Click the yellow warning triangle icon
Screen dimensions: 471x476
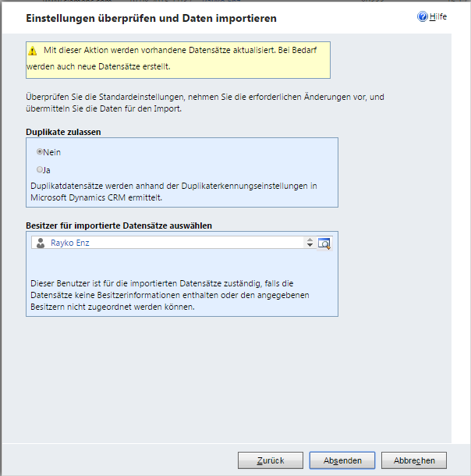[x=33, y=51]
